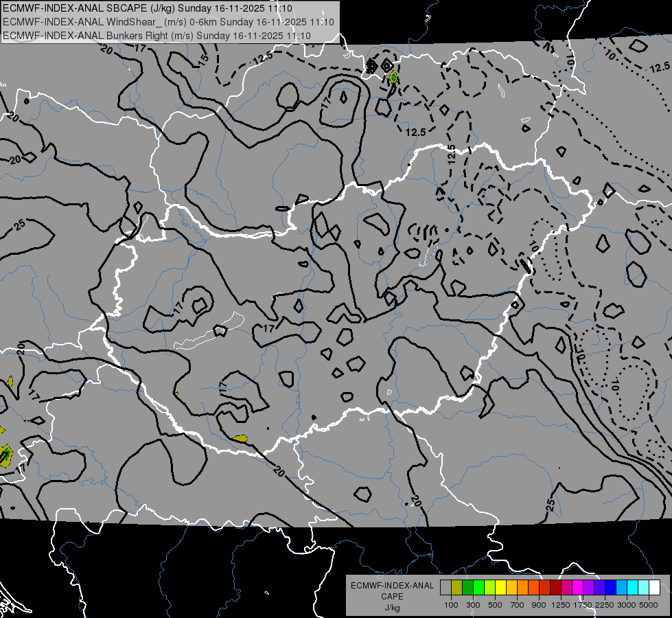The height and width of the screenshot is (618, 672).
Task: Pick the dark green legend swatch
Action: click(467, 588)
